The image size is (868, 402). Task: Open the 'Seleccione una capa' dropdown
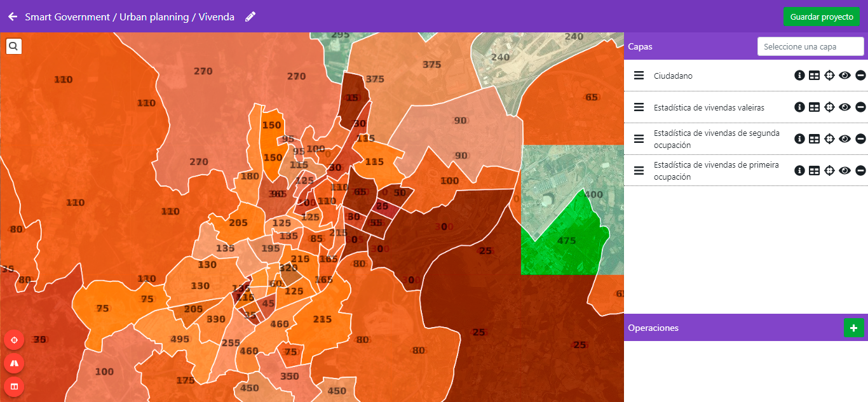pos(810,46)
